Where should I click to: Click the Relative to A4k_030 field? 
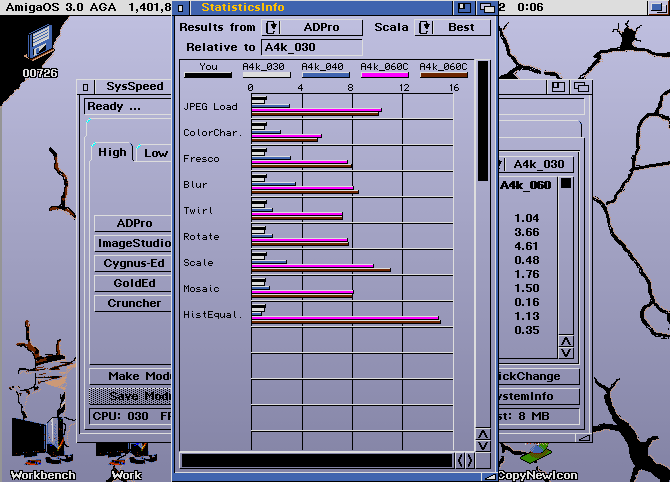(x=312, y=47)
